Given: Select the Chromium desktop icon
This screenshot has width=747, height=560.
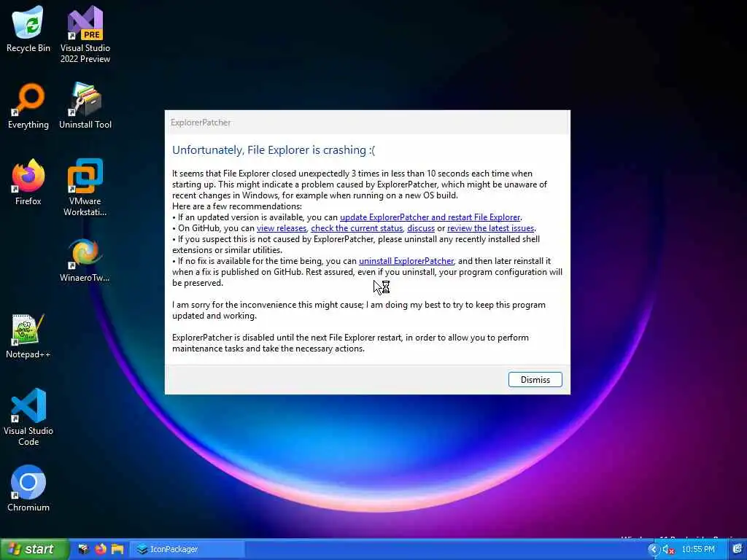Looking at the screenshot, I should tap(28, 489).
